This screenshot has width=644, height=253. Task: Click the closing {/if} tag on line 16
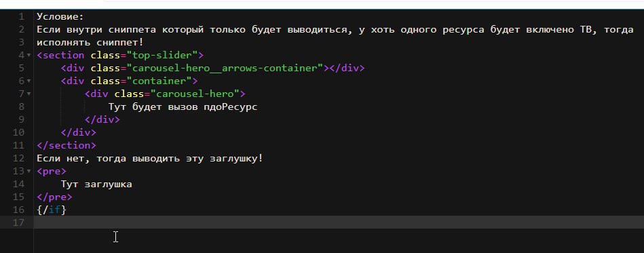(x=52, y=210)
